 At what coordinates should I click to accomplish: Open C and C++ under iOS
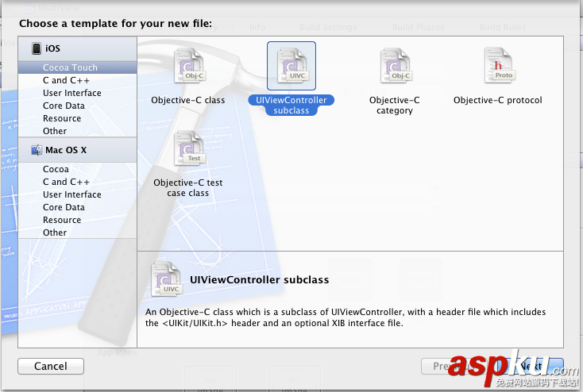[x=77, y=80]
